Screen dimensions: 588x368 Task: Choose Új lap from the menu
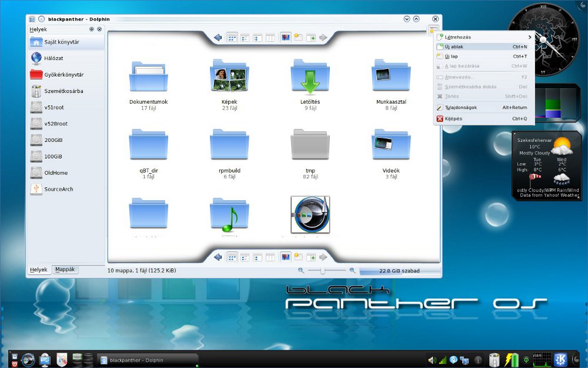pyautogui.click(x=484, y=57)
